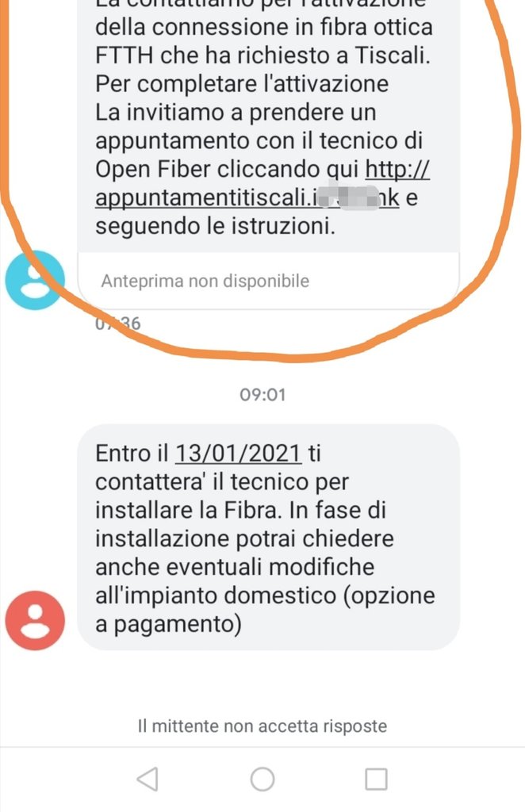Tap the partially hidden 36 timestamp
This screenshot has width=525, height=812.
coord(118,324)
